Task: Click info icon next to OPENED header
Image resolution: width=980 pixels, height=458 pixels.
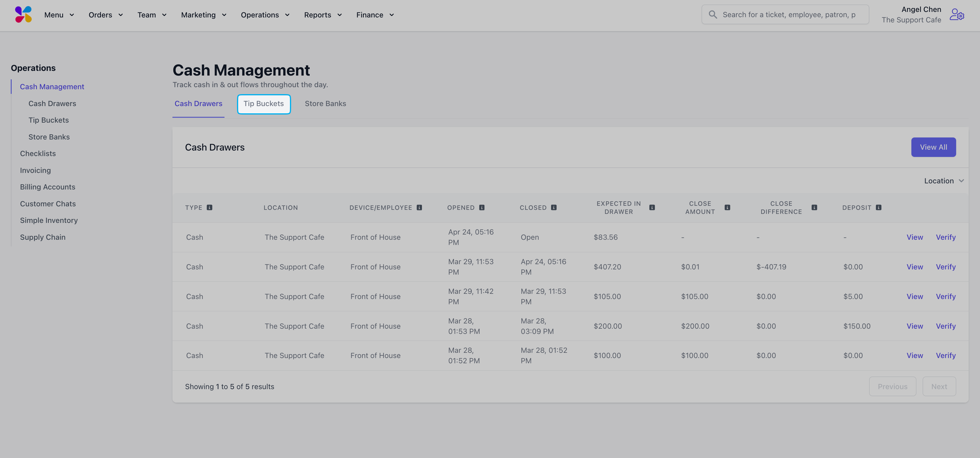Action: click(482, 207)
